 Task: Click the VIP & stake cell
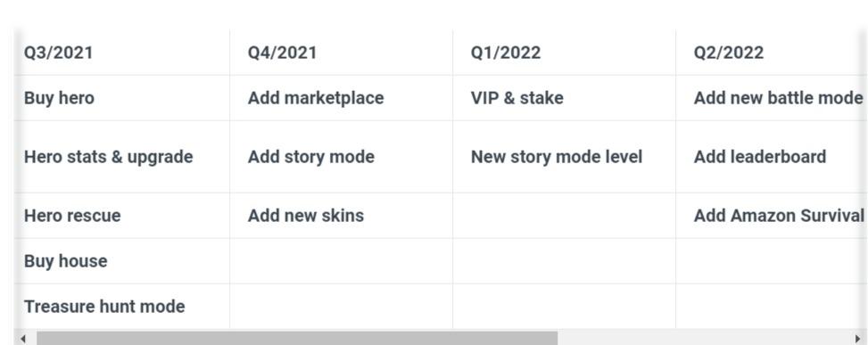pos(564,98)
